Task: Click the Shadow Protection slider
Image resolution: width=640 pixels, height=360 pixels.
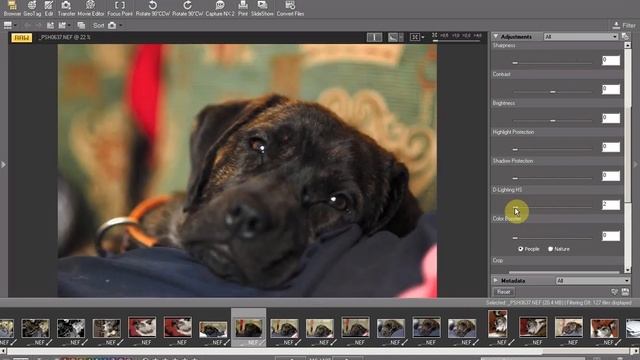Action: click(x=553, y=178)
